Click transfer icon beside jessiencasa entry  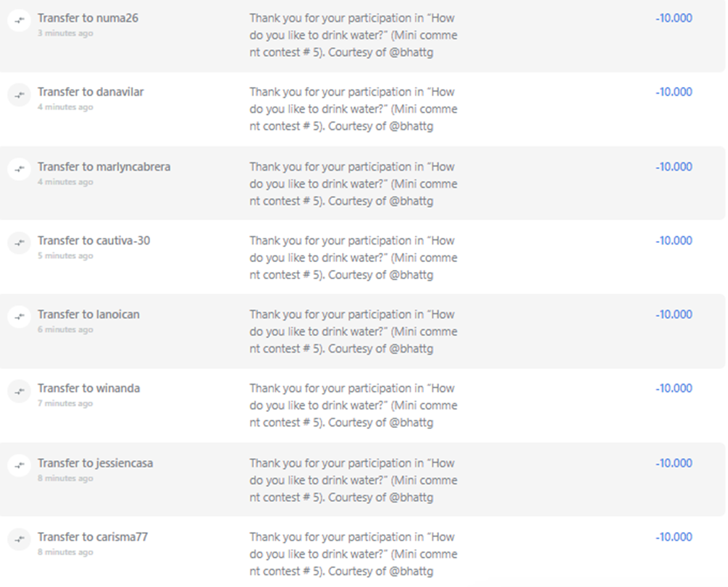pyautogui.click(x=19, y=466)
